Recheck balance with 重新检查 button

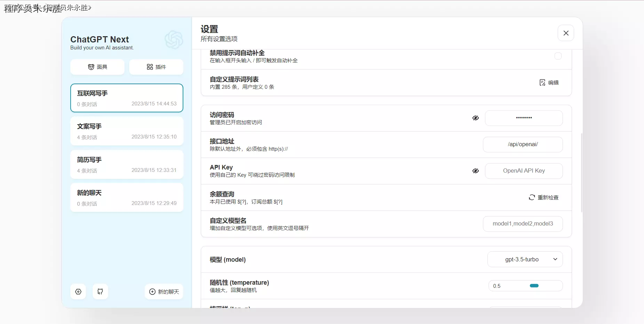click(544, 197)
